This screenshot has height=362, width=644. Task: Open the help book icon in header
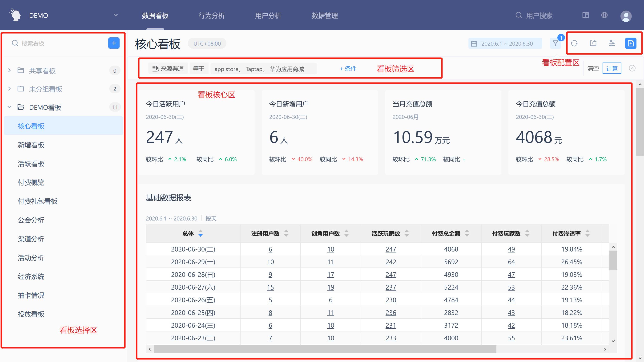click(585, 15)
